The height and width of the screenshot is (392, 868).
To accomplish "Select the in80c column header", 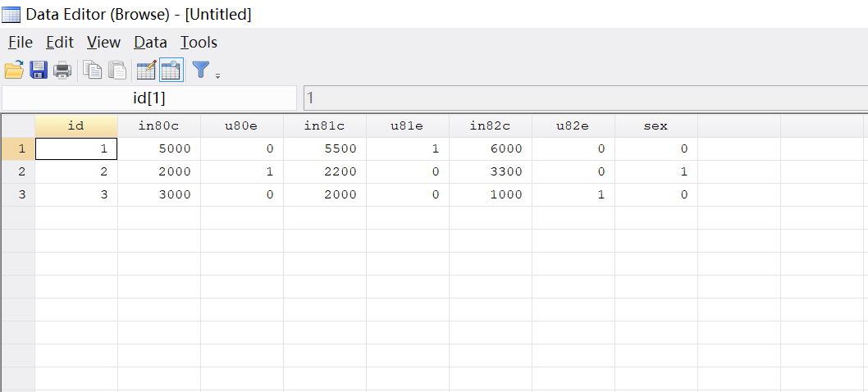I will pyautogui.click(x=159, y=125).
